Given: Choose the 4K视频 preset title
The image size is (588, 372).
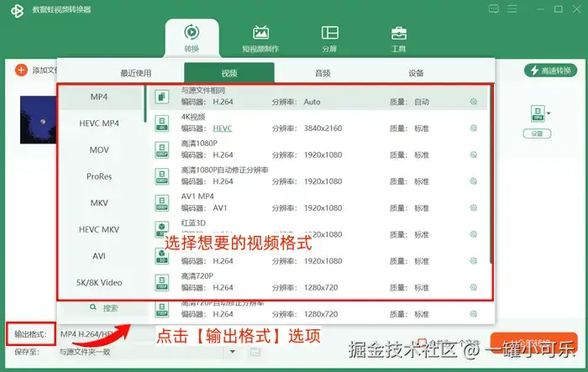Looking at the screenshot, I should pos(192,117).
